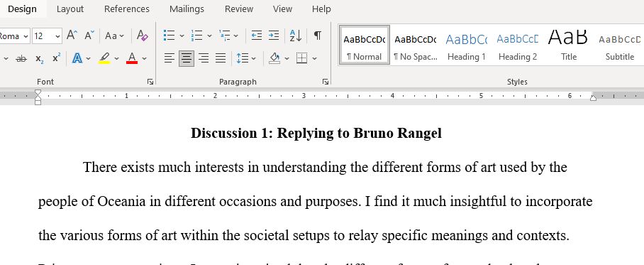This screenshot has width=644, height=265.
Task: Select the left indent square marker on ruler
Action: [x=38, y=102]
